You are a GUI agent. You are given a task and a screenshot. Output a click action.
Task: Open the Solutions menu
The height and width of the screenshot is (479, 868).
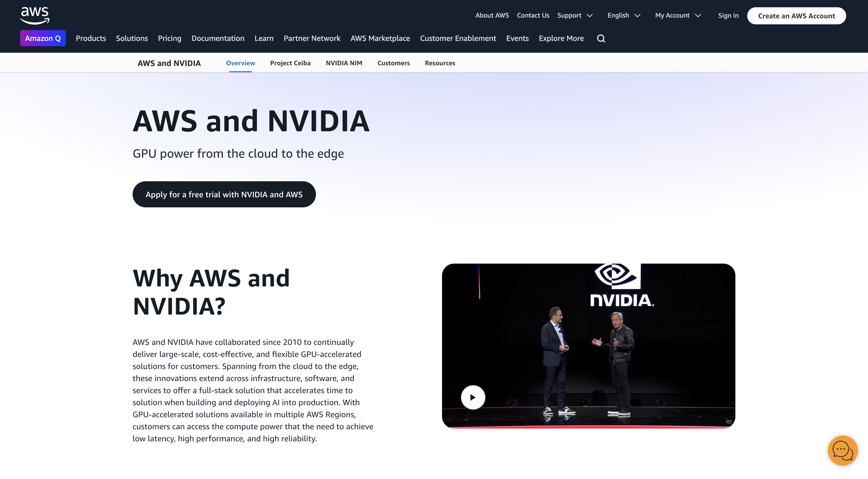click(132, 38)
